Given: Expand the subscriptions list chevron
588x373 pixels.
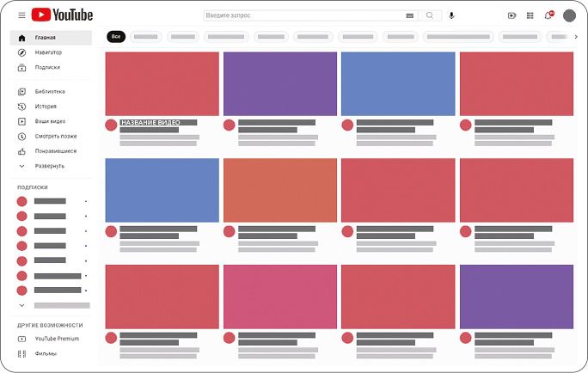Looking at the screenshot, I should point(21,305).
